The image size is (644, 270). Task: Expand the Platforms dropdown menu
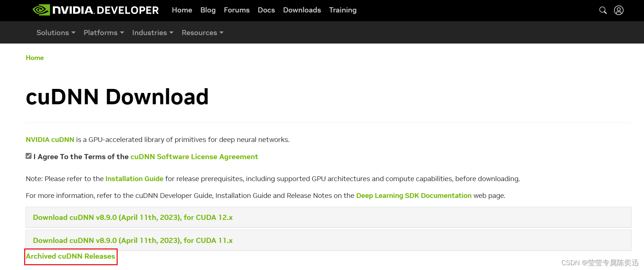pyautogui.click(x=104, y=33)
